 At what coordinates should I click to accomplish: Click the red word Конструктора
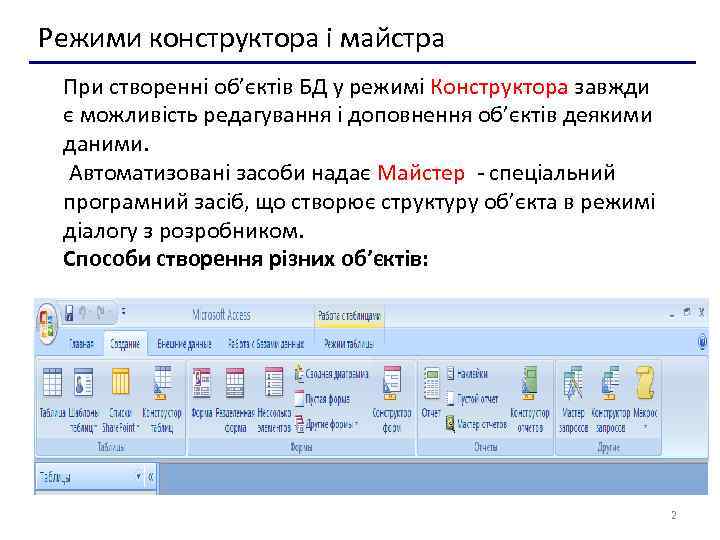coord(499,87)
